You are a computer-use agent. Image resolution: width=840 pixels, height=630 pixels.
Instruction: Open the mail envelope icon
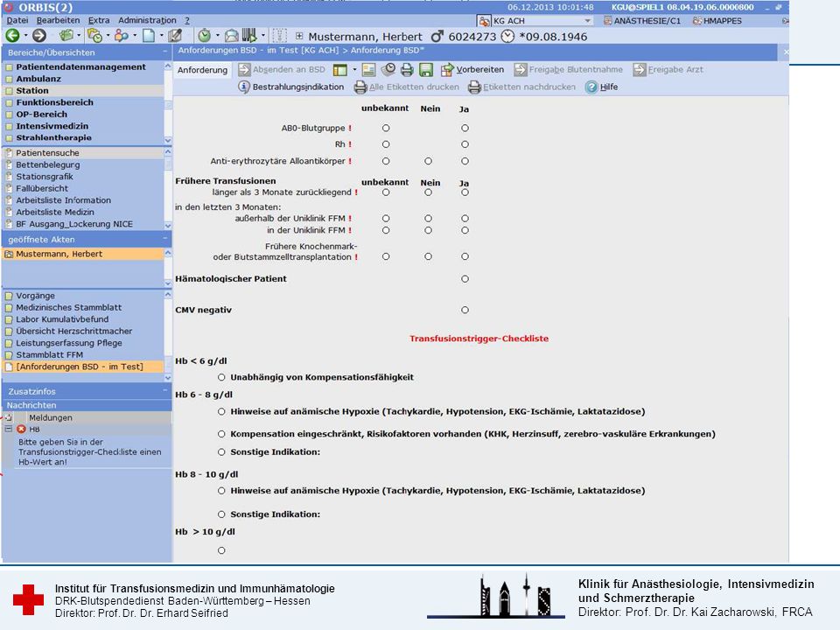pos(231,36)
